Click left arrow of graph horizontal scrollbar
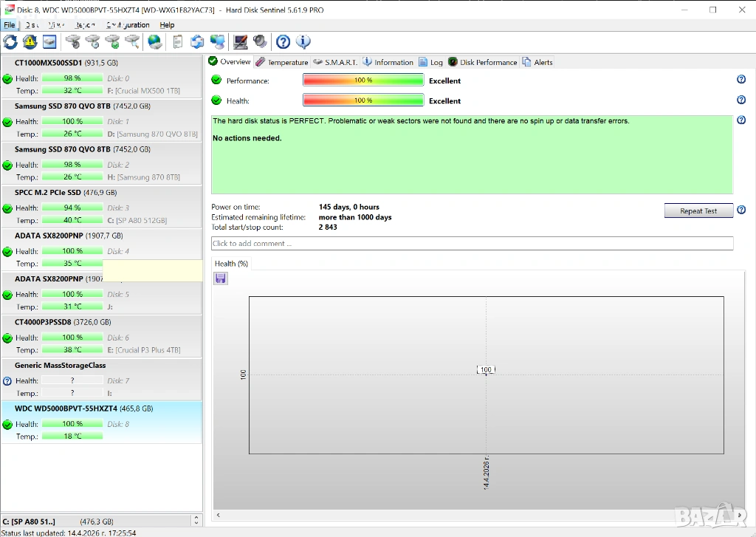Viewport: 756px width, 537px height. point(218,515)
